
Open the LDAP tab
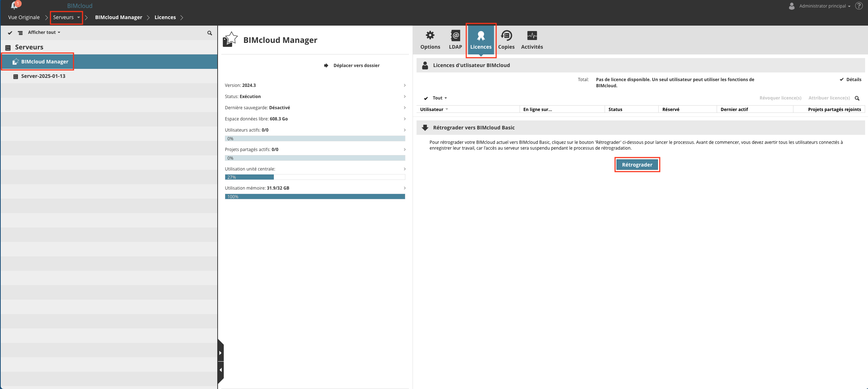click(455, 40)
